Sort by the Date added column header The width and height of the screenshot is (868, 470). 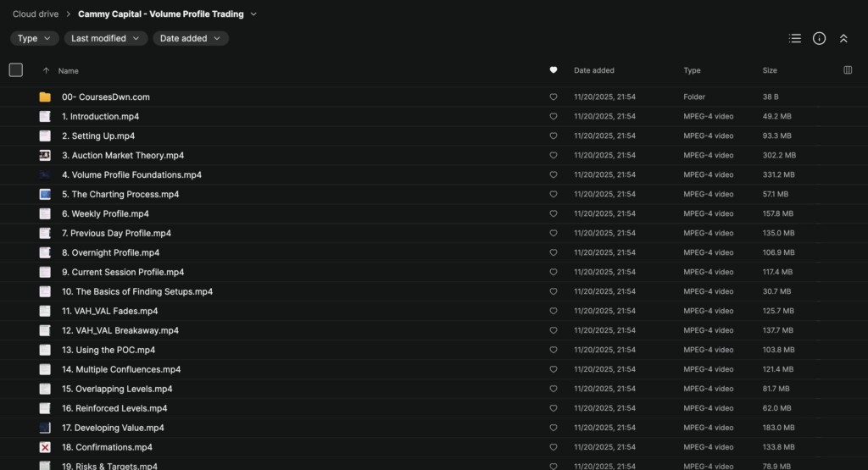(x=593, y=70)
